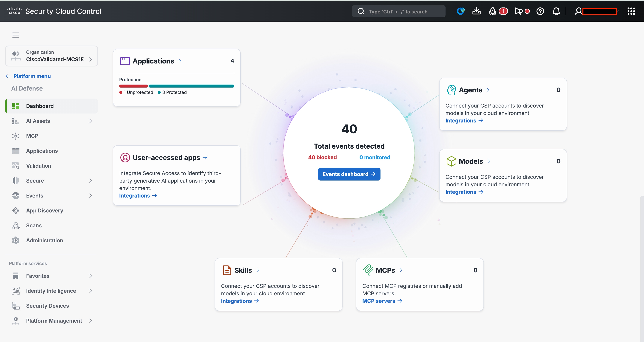Expand the Events submenu chevron
This screenshot has height=342, width=644.
pos(90,196)
